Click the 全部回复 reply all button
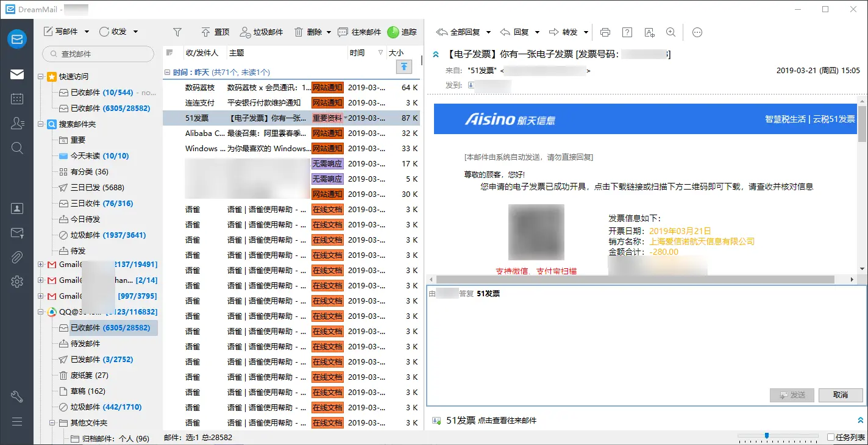 457,32
